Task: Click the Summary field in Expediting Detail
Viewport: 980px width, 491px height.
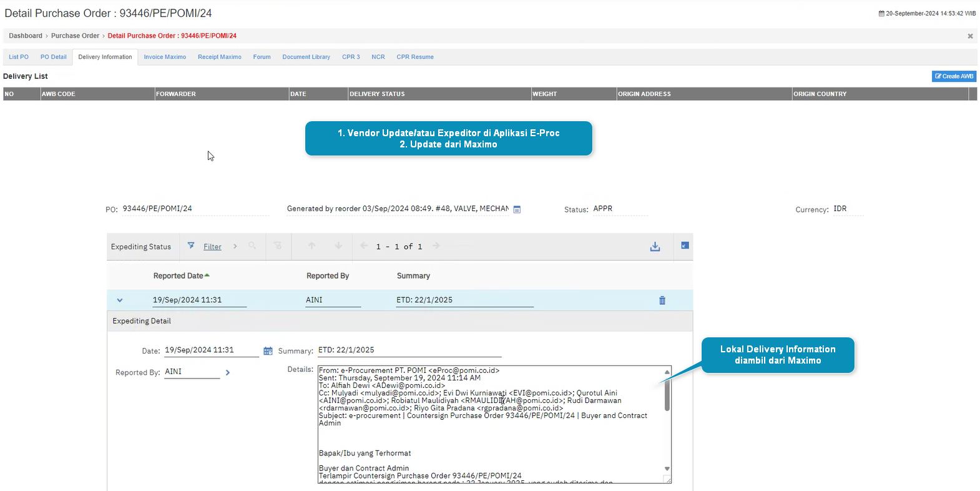Action: (409, 350)
